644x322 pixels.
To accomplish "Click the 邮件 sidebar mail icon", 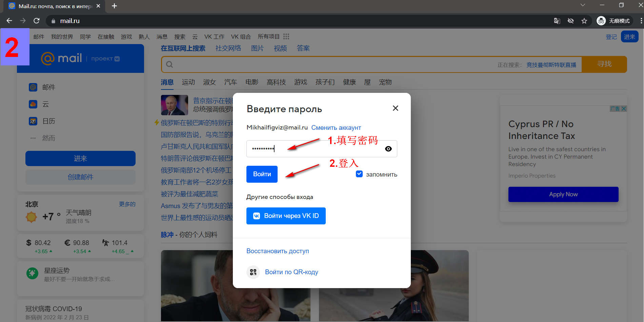I will [33, 87].
